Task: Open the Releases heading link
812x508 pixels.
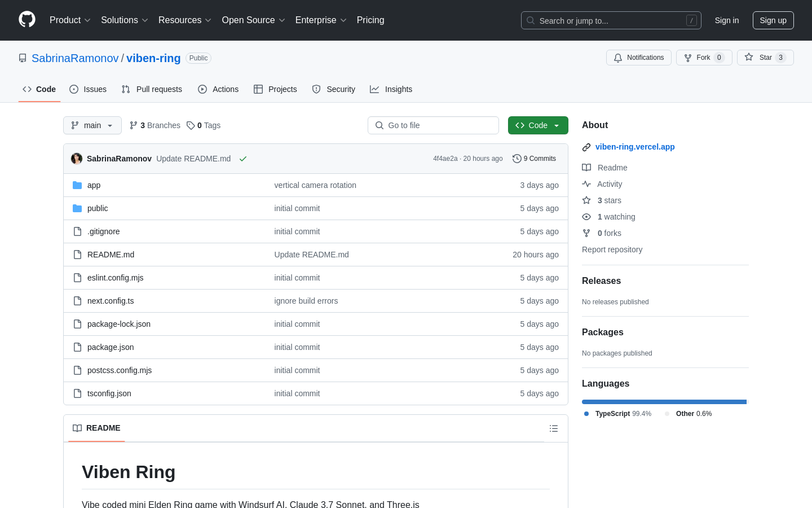Action: pyautogui.click(x=601, y=281)
